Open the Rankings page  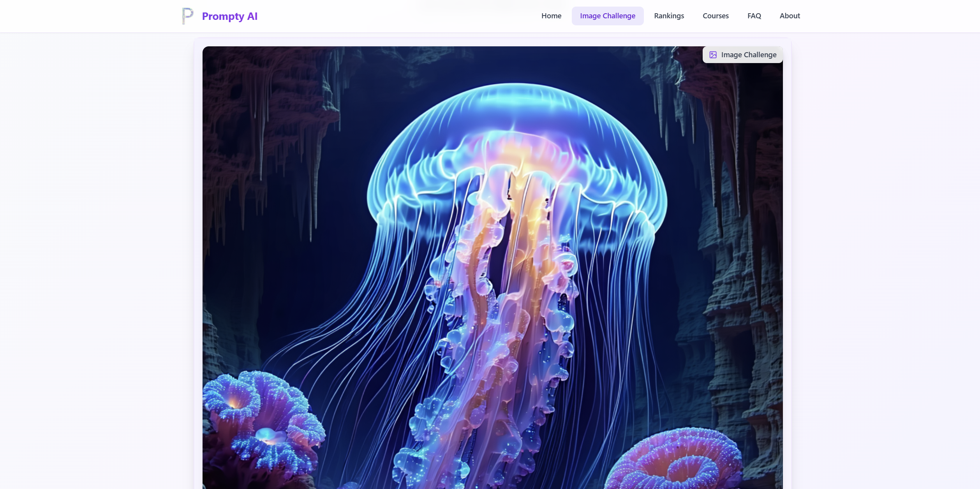669,16
